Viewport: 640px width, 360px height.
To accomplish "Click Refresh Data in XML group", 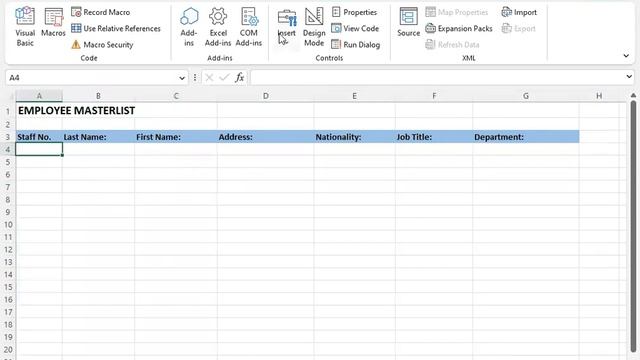I will (x=452, y=44).
